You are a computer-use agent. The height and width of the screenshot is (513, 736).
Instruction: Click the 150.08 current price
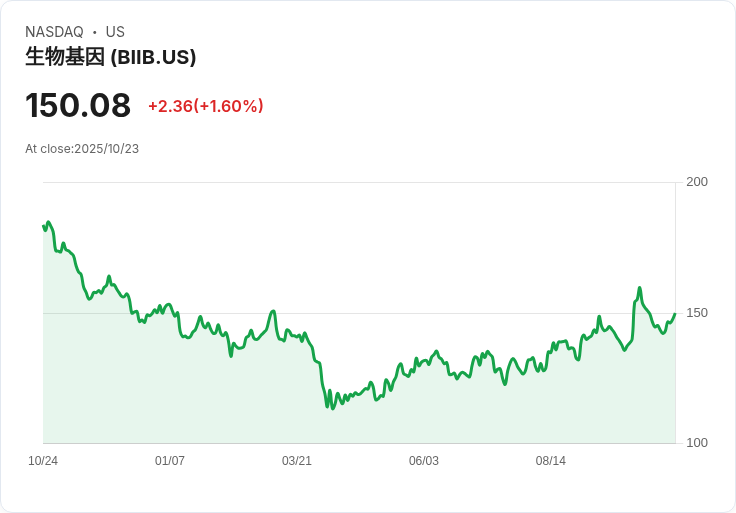[x=78, y=105]
